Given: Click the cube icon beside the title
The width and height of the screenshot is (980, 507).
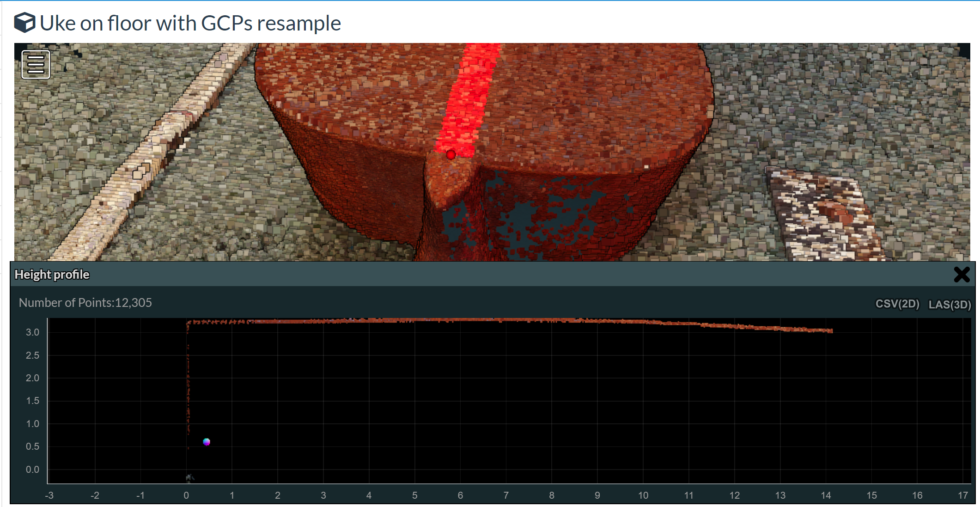Looking at the screenshot, I should point(24,23).
